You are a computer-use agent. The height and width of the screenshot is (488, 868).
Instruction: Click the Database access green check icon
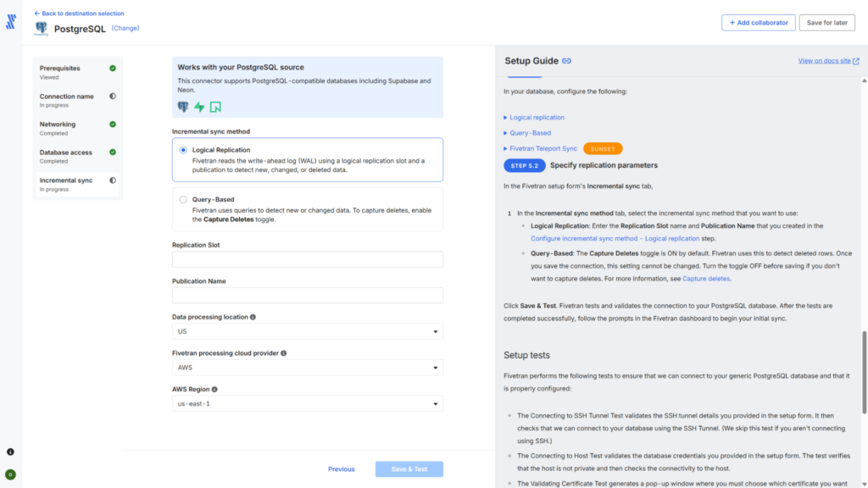(113, 152)
